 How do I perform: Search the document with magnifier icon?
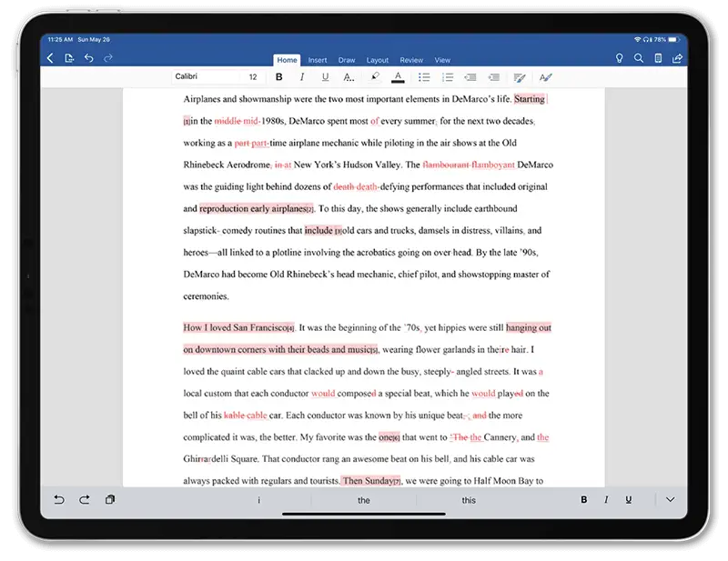point(639,59)
